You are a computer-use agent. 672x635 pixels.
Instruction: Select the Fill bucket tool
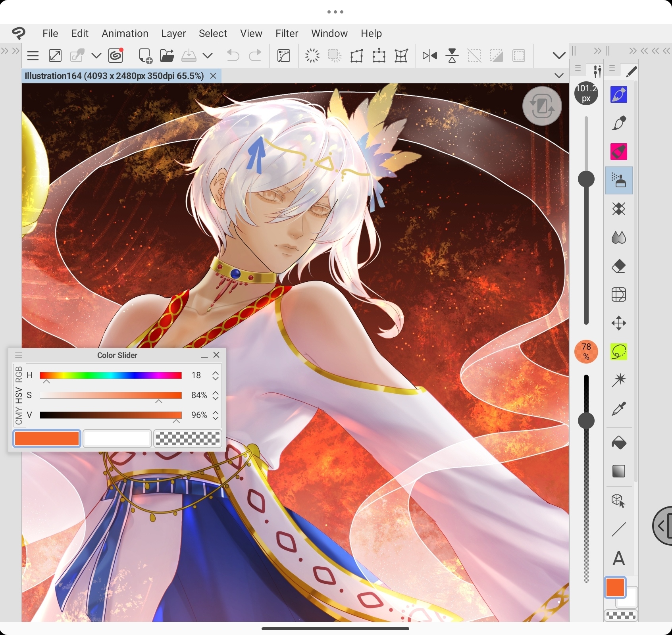point(619,443)
